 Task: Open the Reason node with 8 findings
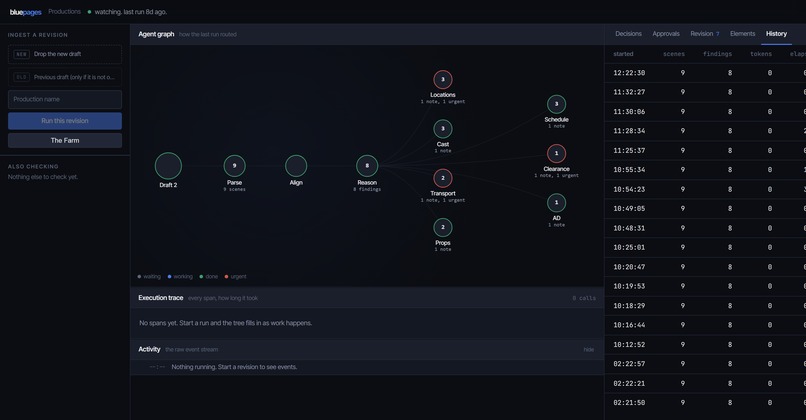point(367,166)
